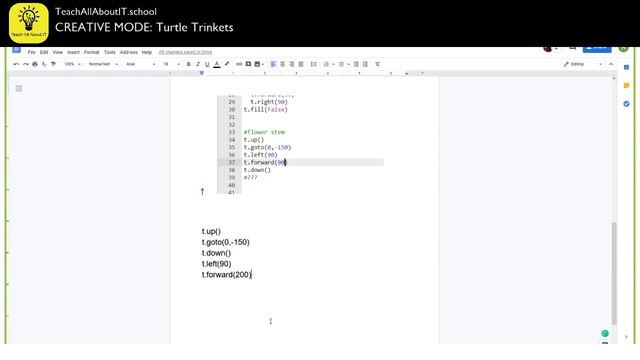This screenshot has height=360, width=640.
Task: Toggle italic formatting
Action: pos(198,64)
